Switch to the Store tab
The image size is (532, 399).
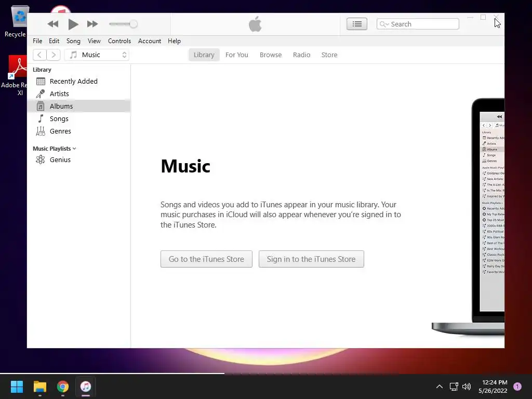click(329, 55)
